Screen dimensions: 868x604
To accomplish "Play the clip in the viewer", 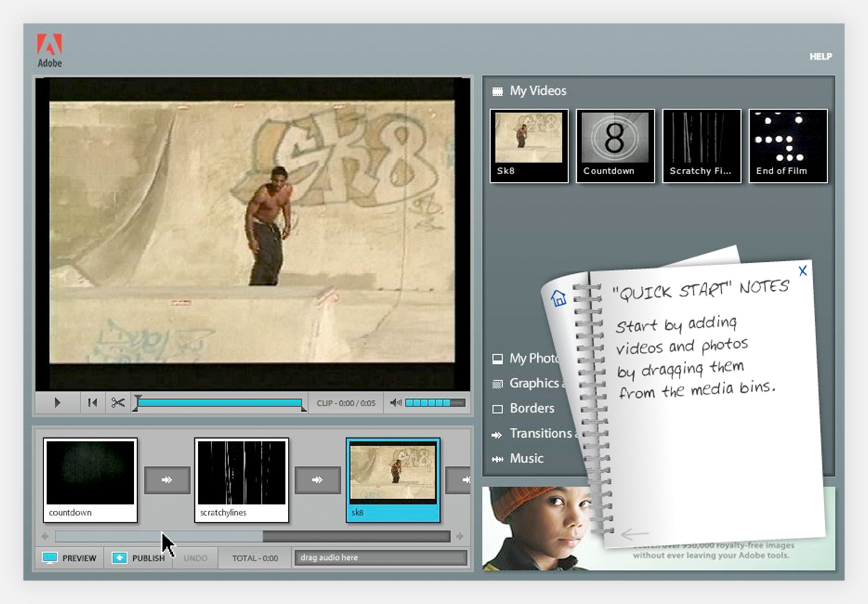I will pos(57,403).
